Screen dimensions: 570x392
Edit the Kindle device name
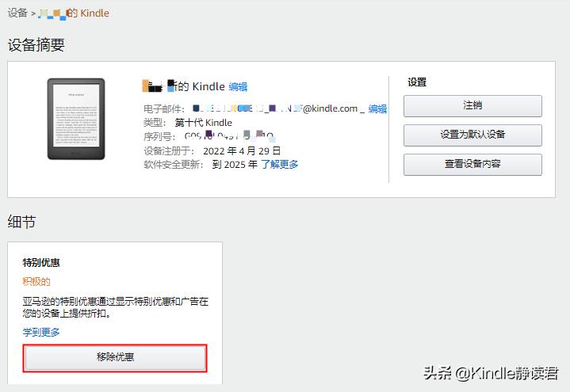pos(238,87)
